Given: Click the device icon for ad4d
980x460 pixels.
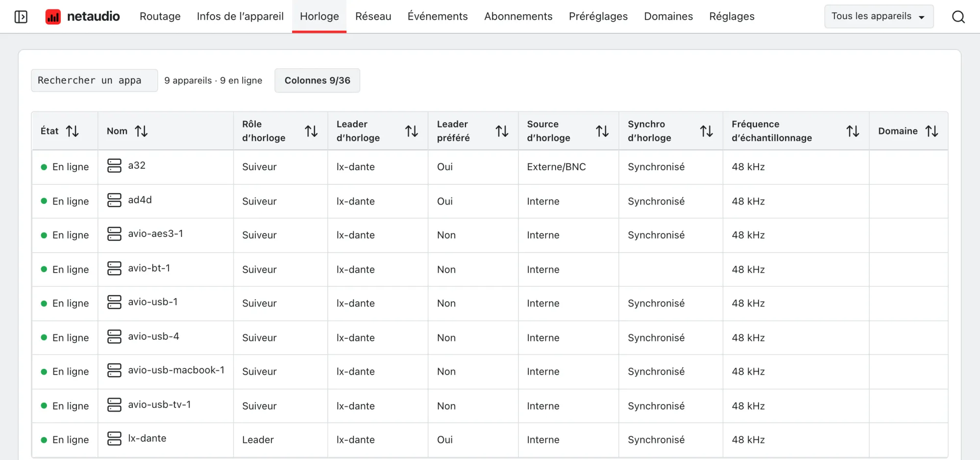Looking at the screenshot, I should pos(114,200).
